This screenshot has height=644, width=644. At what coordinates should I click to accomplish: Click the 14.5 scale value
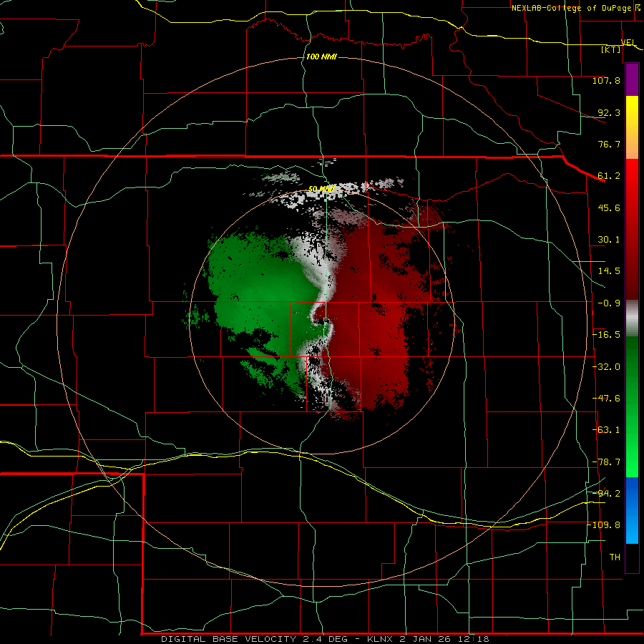pyautogui.click(x=609, y=271)
